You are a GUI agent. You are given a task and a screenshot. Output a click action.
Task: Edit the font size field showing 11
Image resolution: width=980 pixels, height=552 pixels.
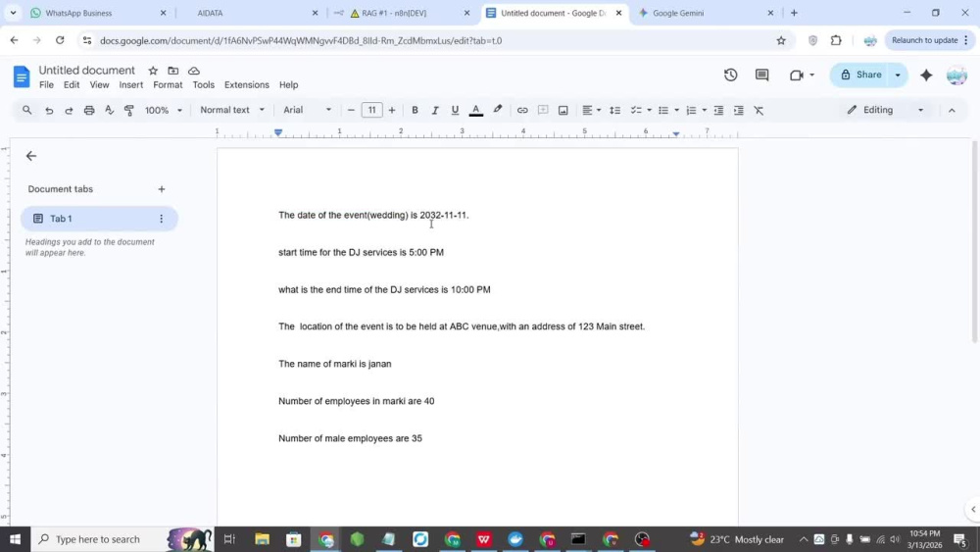371,110
